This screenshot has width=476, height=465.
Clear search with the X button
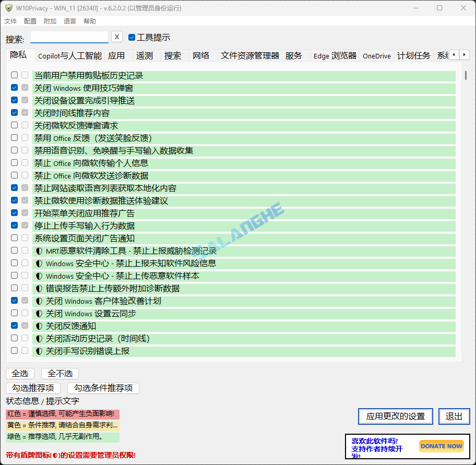click(117, 37)
